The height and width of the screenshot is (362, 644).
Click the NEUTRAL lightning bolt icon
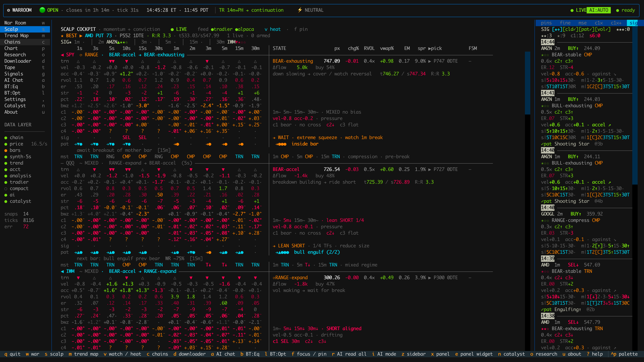click(x=300, y=10)
